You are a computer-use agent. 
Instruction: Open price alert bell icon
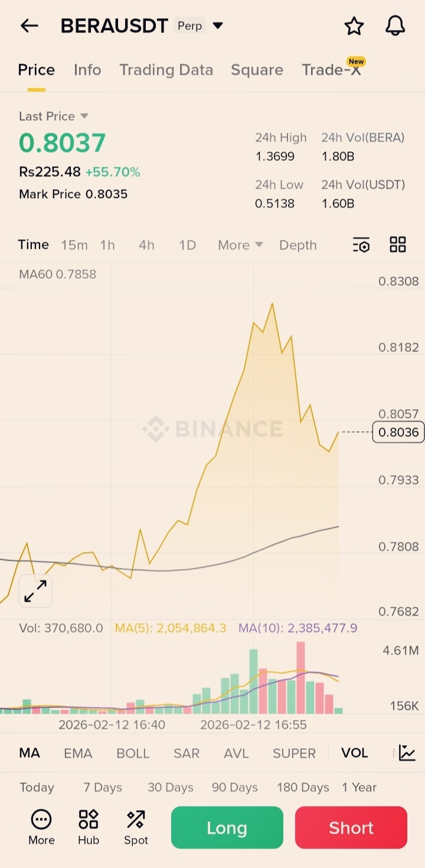pyautogui.click(x=395, y=26)
